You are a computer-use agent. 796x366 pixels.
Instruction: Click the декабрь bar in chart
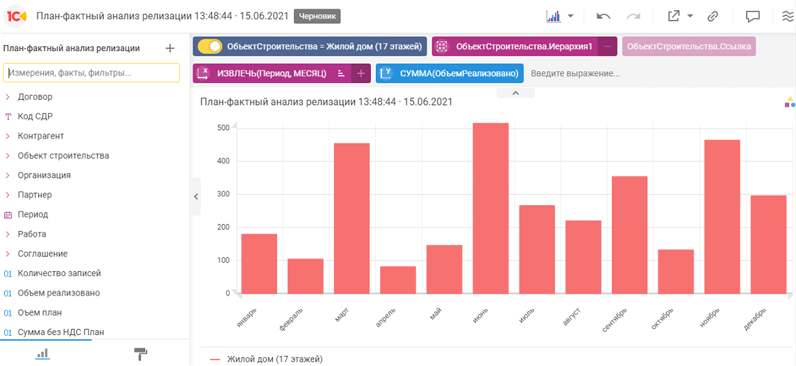click(x=769, y=245)
